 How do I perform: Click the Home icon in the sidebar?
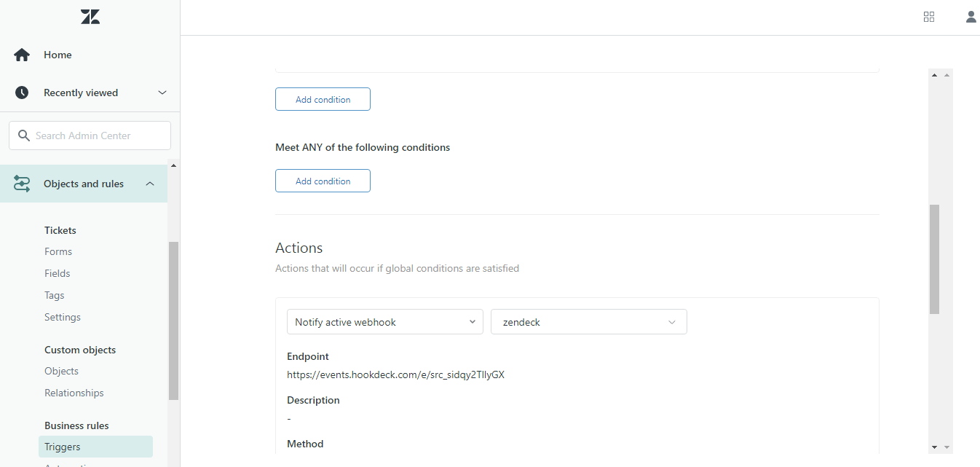point(20,54)
